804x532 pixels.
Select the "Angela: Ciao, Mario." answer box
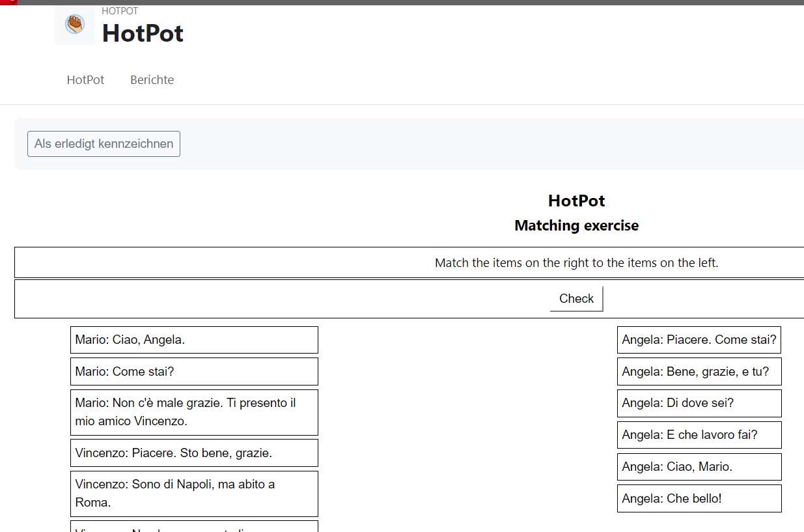pyautogui.click(x=699, y=466)
